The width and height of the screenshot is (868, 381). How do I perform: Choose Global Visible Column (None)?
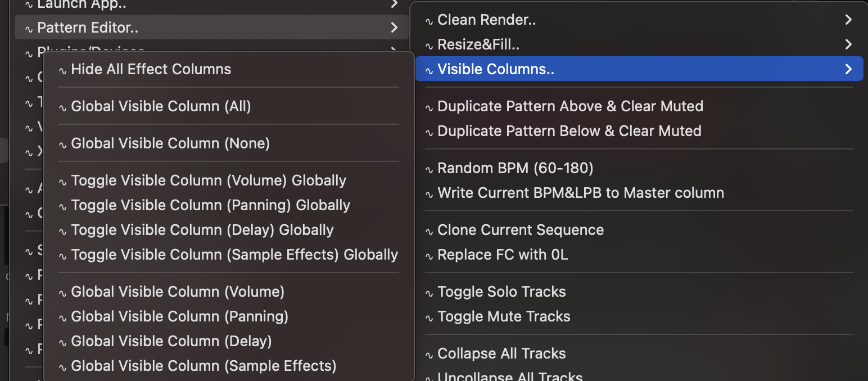(170, 143)
